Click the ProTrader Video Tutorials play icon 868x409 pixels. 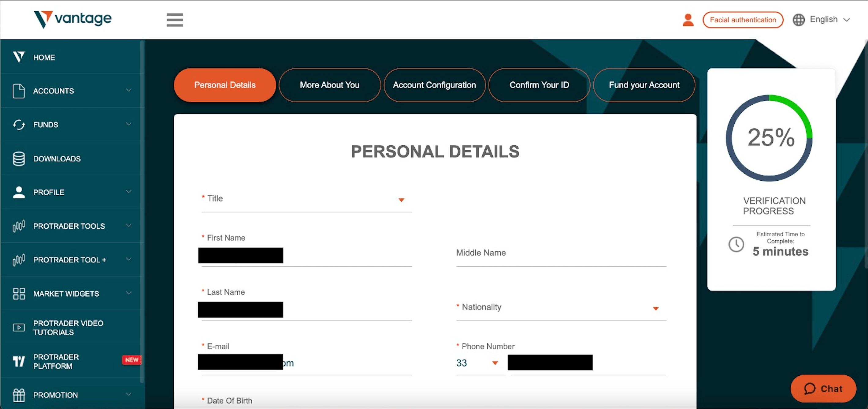19,327
